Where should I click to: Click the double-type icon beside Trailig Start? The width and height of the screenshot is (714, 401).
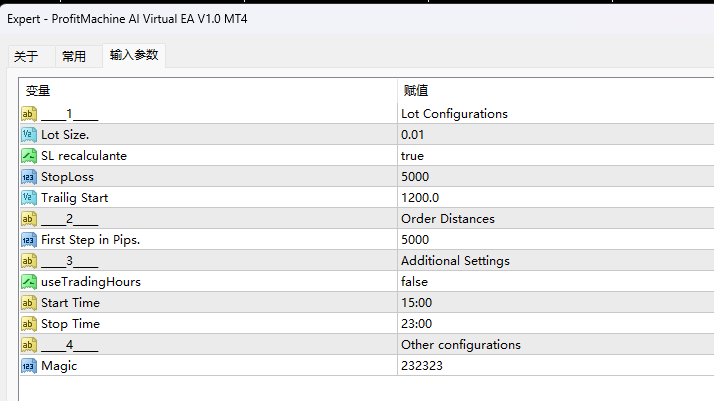28,198
